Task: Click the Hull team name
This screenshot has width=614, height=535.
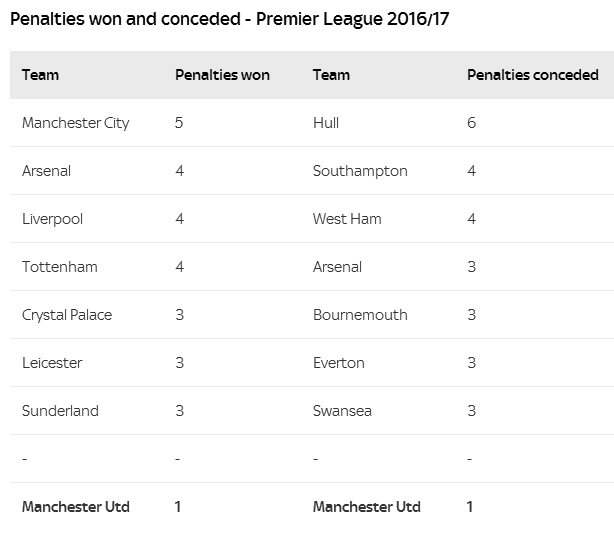Action: [x=326, y=123]
